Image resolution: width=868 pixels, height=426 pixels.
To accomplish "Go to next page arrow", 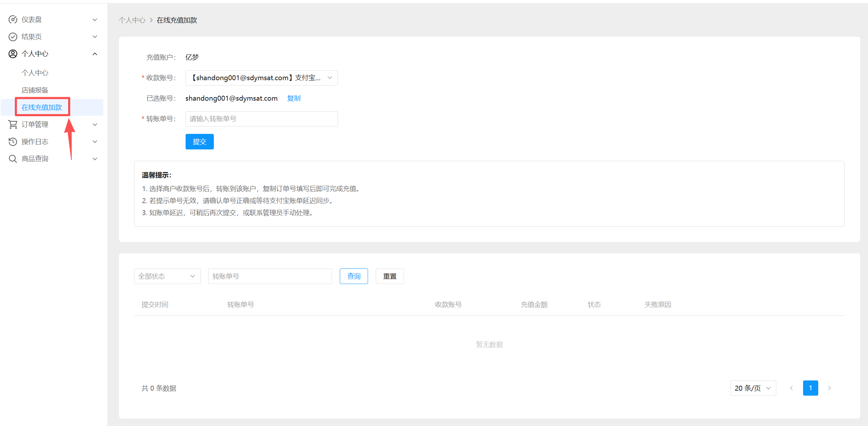I will click(x=829, y=388).
